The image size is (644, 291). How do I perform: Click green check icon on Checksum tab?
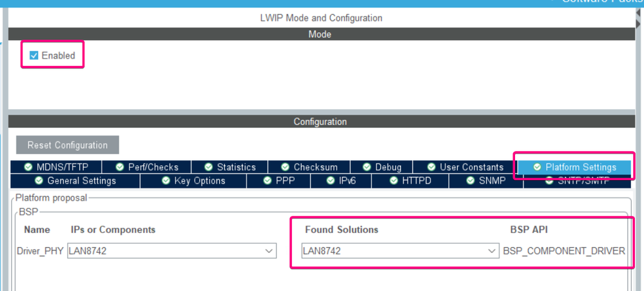click(x=285, y=167)
